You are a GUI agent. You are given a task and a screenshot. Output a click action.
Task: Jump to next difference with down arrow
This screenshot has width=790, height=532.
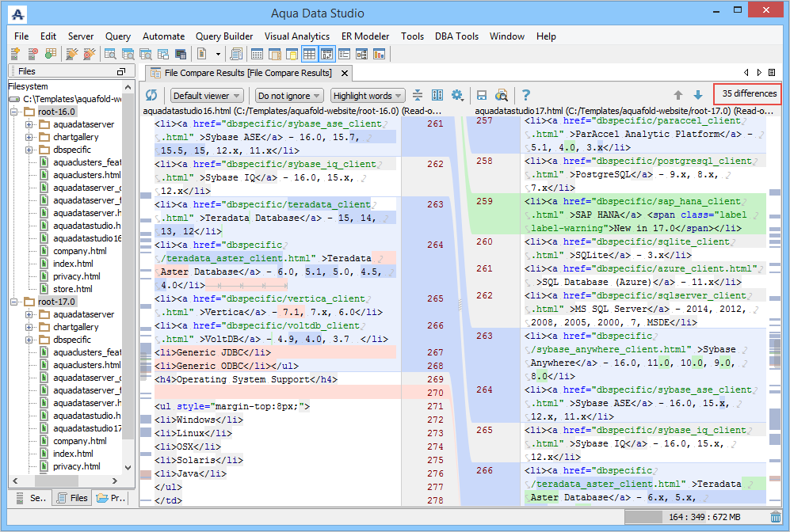click(698, 96)
